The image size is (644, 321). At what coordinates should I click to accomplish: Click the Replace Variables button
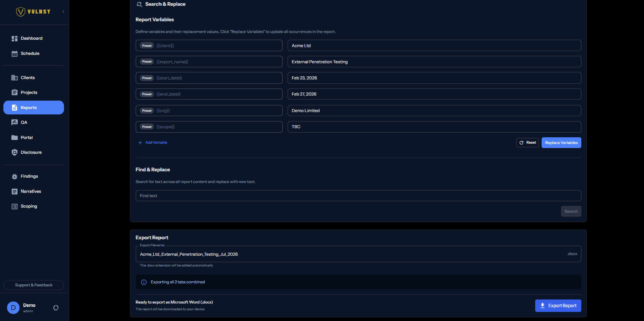561,143
